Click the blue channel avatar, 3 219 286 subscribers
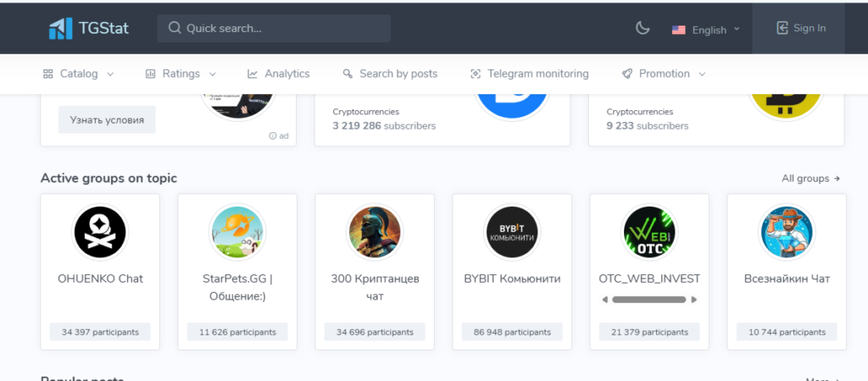The height and width of the screenshot is (381, 868). pyautogui.click(x=513, y=106)
